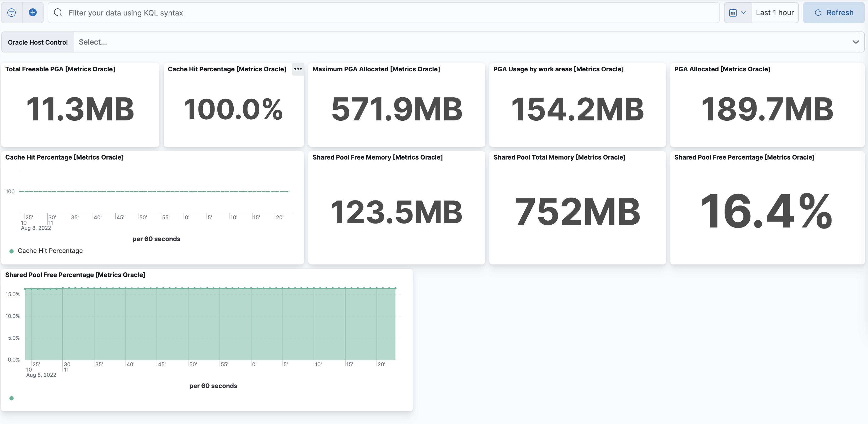Click the Shared Pool Free Percentage area chart
Screen dimensions: 868x424
tap(210, 324)
